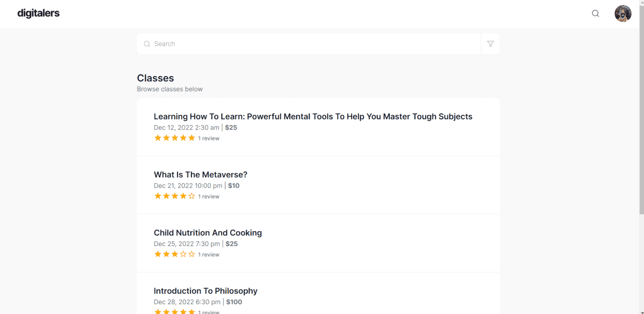Click the star rating of Learning How To Learn

click(175, 138)
